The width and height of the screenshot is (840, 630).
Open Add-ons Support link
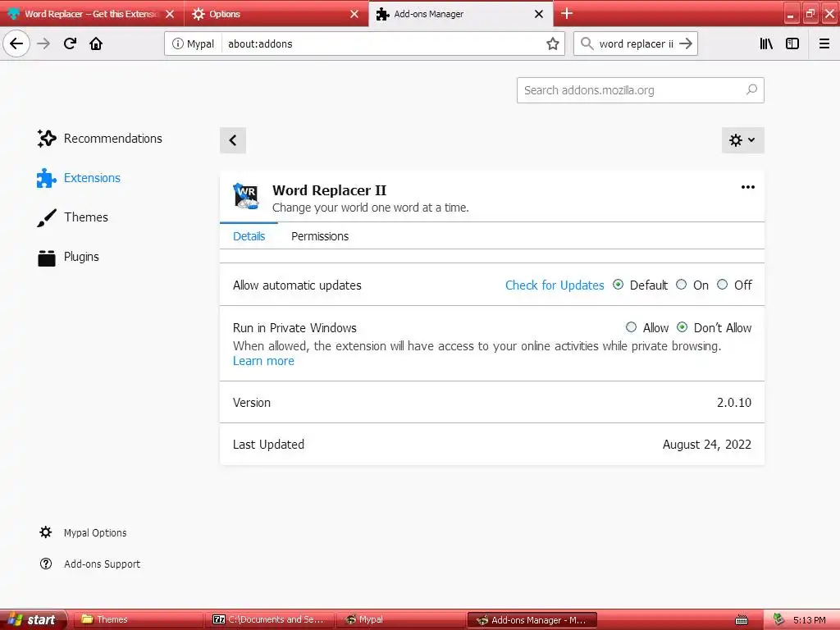click(102, 564)
